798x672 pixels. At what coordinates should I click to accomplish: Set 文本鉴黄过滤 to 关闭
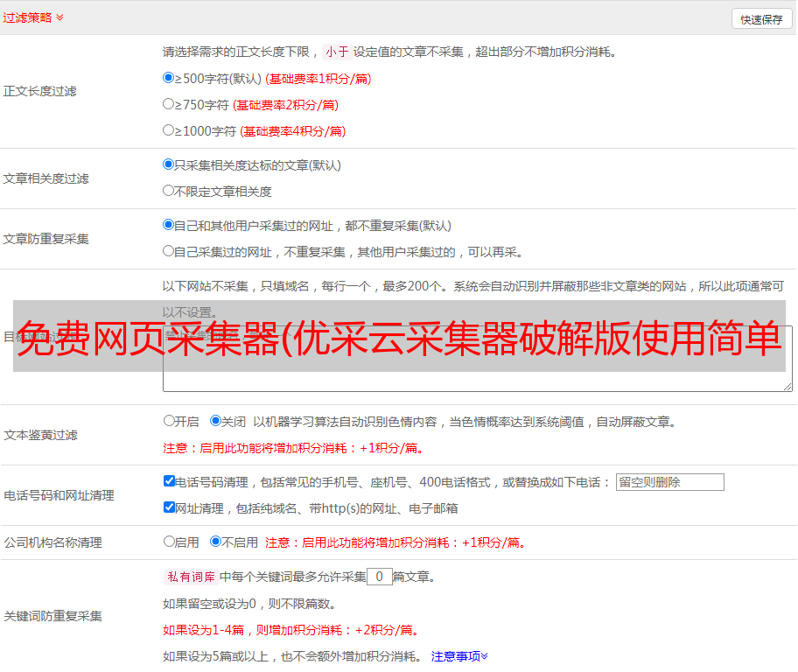point(216,421)
